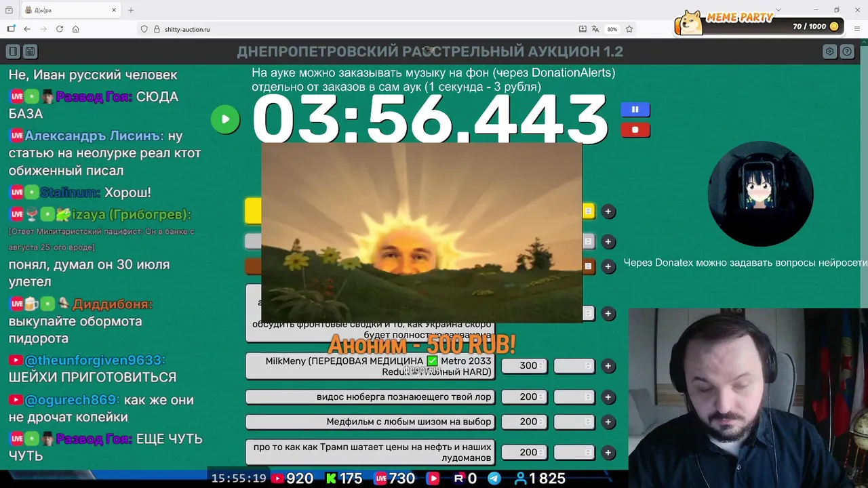Open the page translate icon

[x=595, y=29]
